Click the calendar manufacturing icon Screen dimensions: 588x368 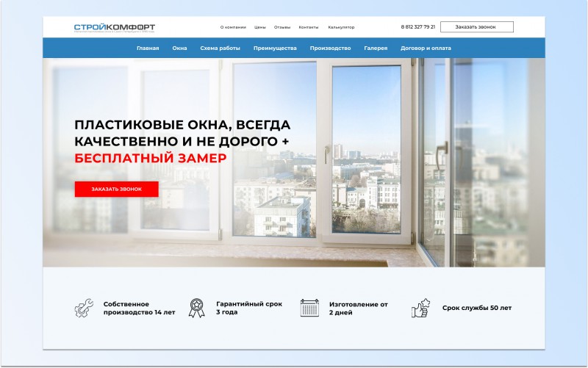[x=309, y=308]
